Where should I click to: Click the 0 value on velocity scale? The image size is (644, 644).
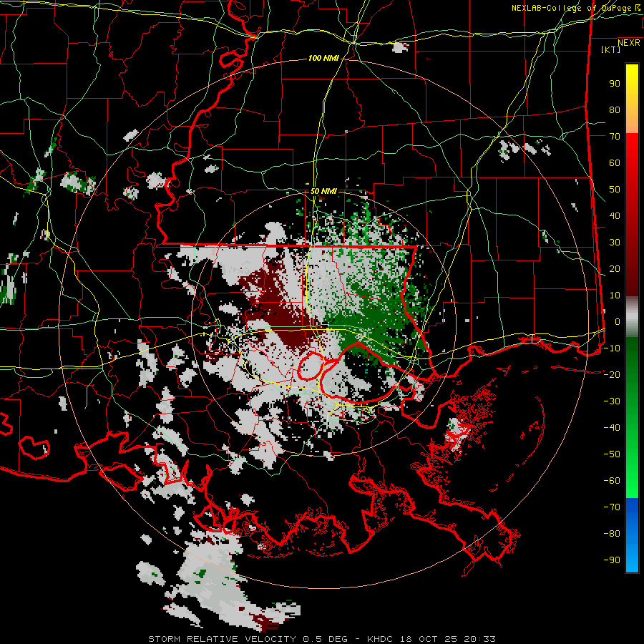tap(618, 322)
